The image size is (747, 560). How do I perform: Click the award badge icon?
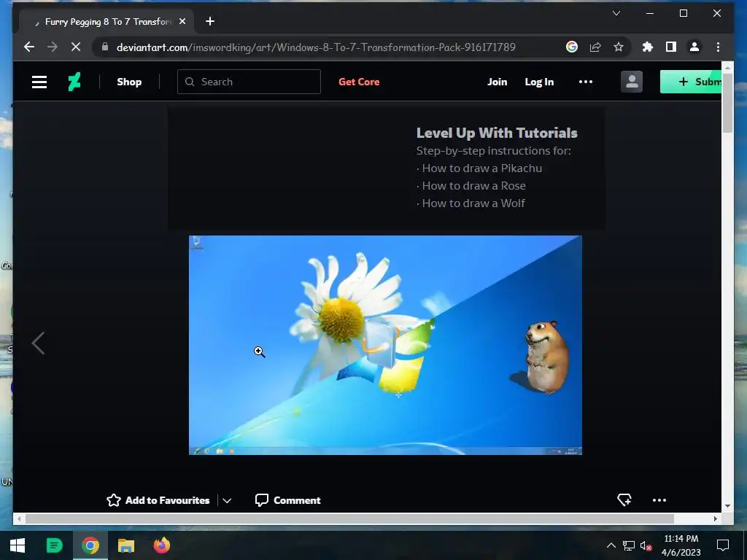click(x=624, y=499)
